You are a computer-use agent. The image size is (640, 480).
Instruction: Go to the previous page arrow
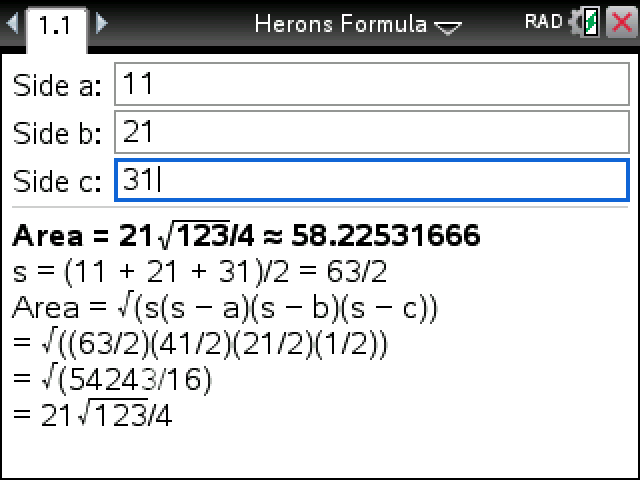(x=12, y=23)
